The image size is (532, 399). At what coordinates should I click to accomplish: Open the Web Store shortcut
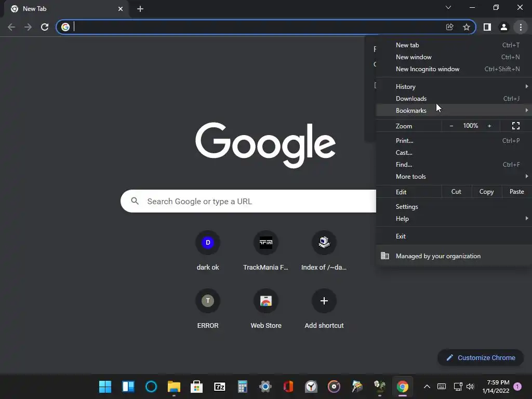[x=265, y=309]
